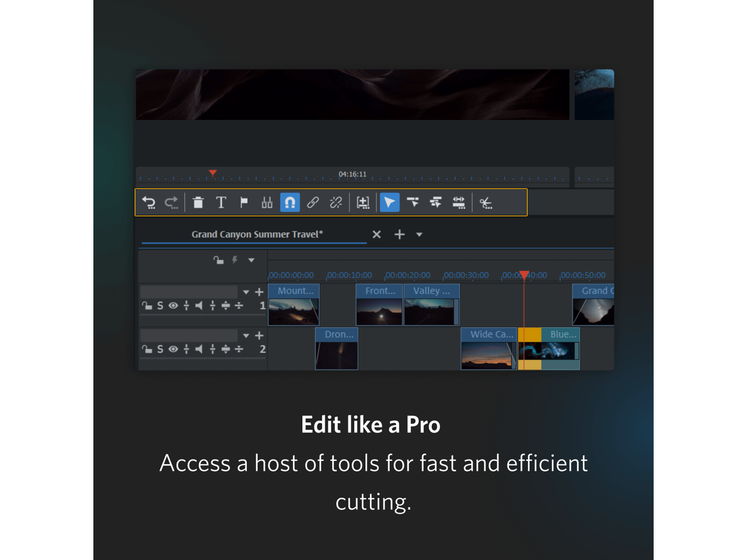Select the Title text tool
The width and height of the screenshot is (747, 560).
tap(221, 202)
